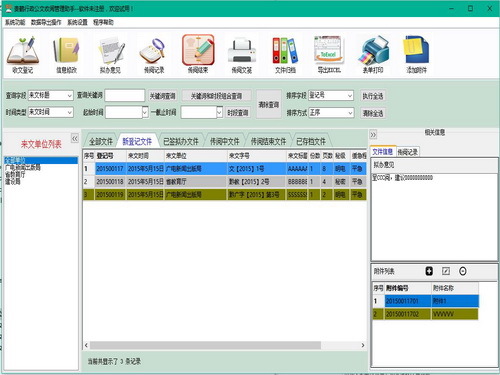Viewport: 500px width, 375px height.
Task: Focus the 查询关键词 input field
Action: pos(125,96)
